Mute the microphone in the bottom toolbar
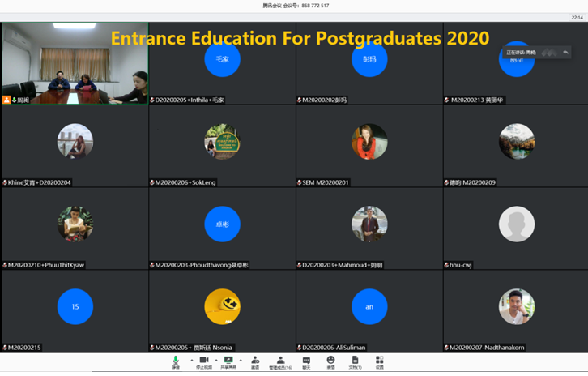588x376 pixels. 175,361
